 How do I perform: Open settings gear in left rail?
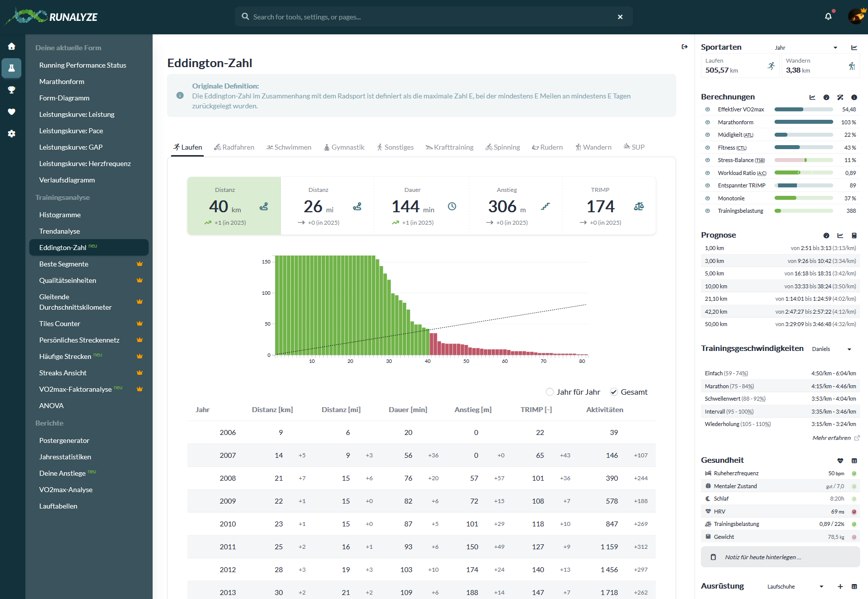coord(11,134)
